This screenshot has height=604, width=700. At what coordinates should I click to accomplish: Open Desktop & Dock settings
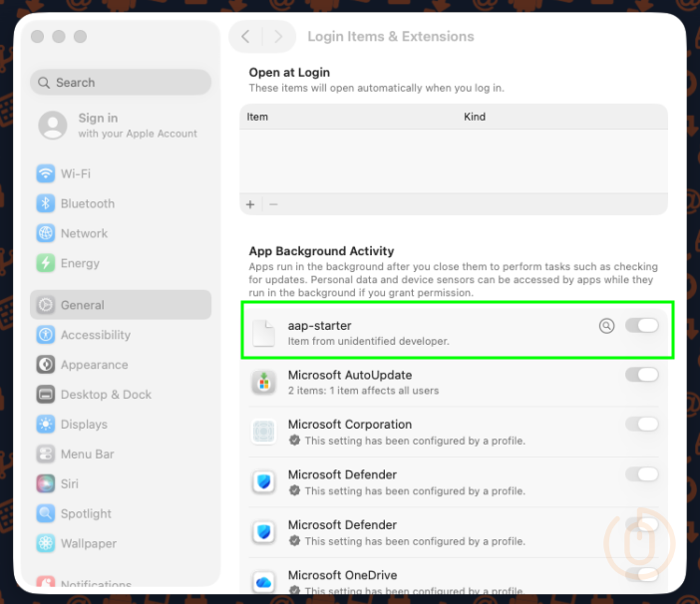[121, 395]
